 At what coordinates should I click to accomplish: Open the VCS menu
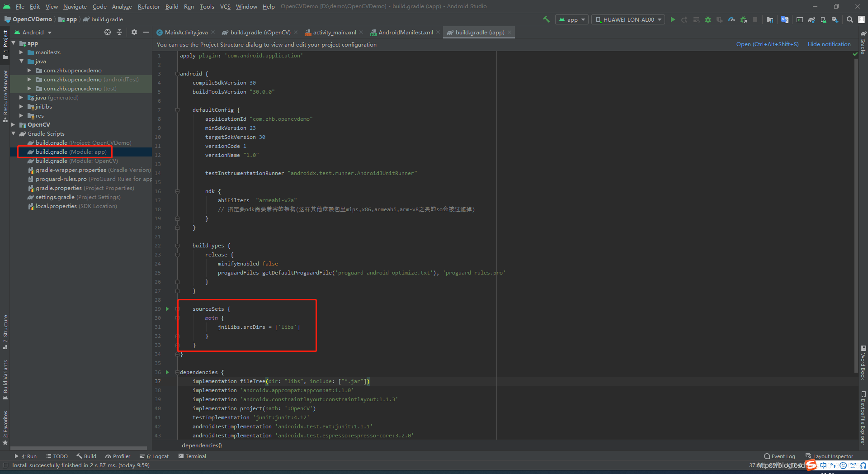[225, 6]
